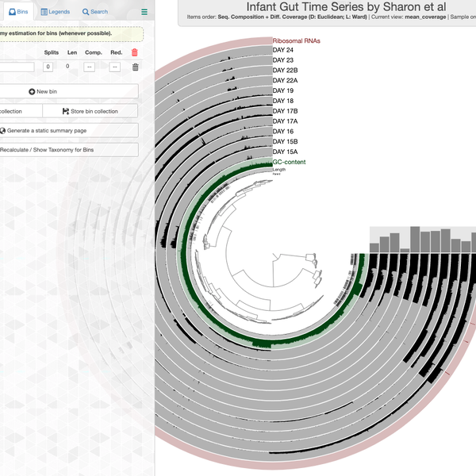Delete the bin with gray trash icon
476x476 pixels.
[136, 67]
